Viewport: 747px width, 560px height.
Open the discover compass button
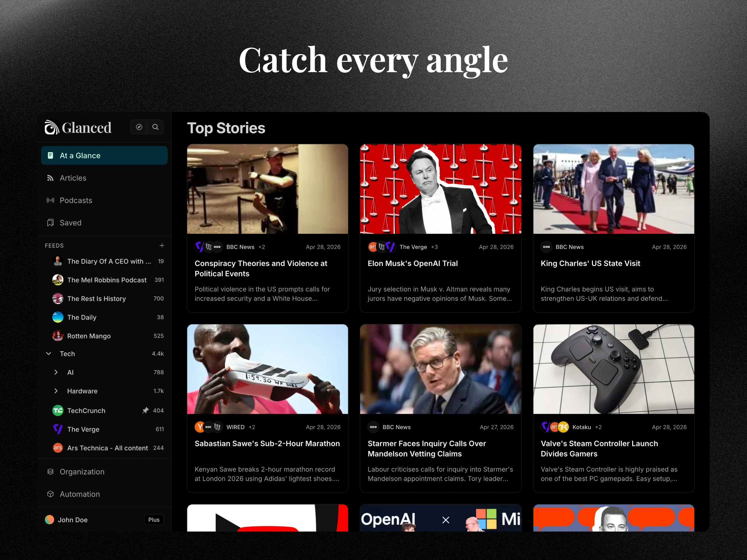click(139, 127)
